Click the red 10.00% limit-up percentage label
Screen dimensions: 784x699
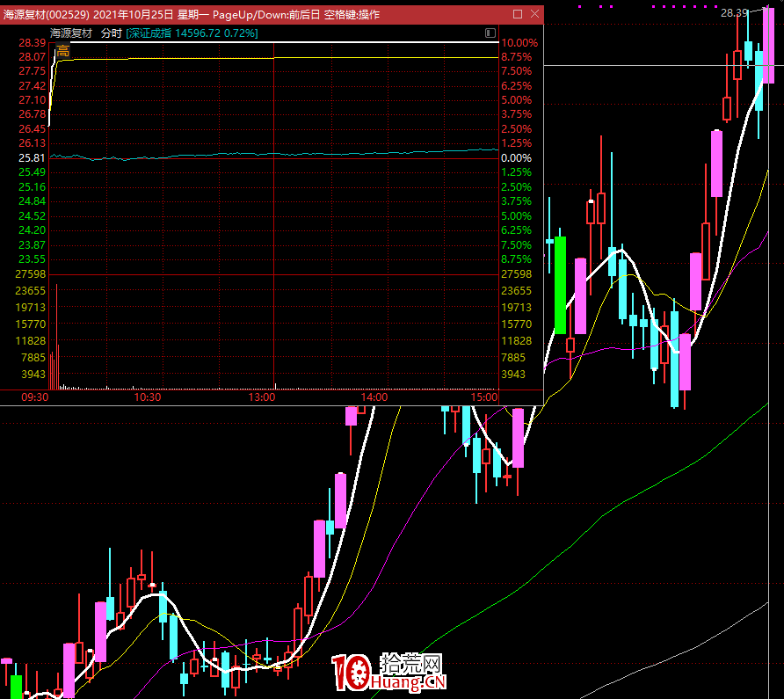pos(520,43)
